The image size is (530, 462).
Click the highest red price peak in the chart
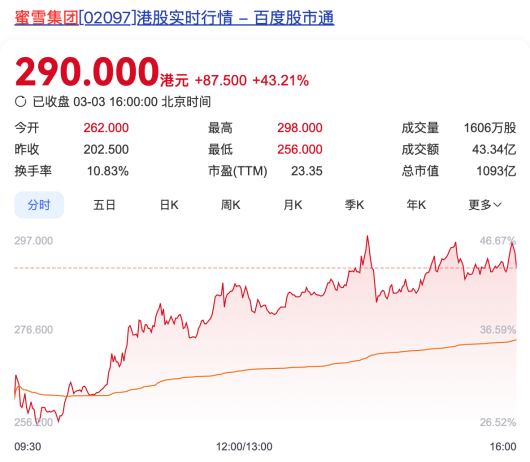[x=367, y=237]
